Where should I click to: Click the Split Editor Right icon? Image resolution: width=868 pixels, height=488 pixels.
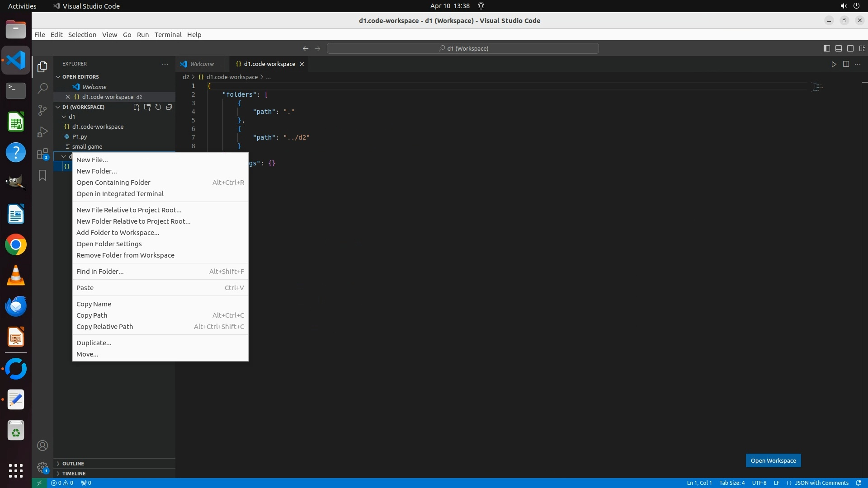pyautogui.click(x=846, y=64)
